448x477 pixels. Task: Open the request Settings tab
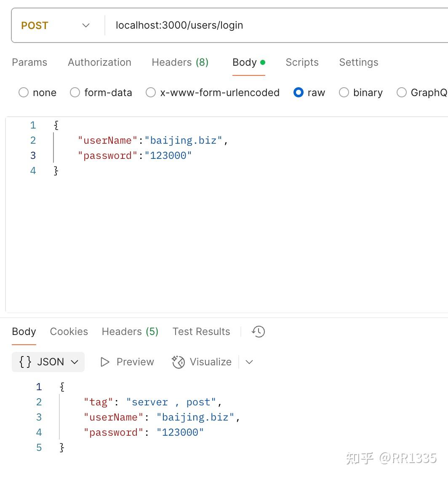[358, 62]
